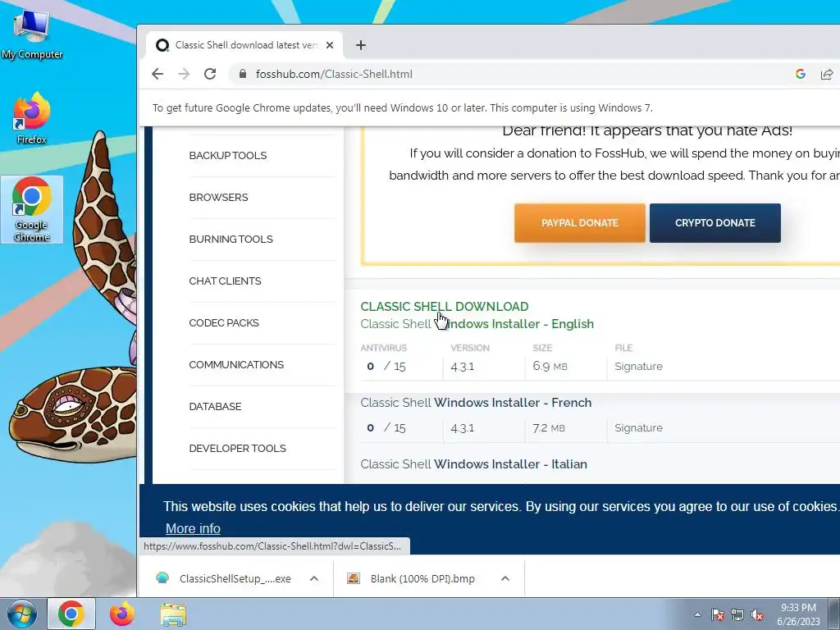Open a new browser tab
This screenshot has height=630, width=840.
click(361, 45)
